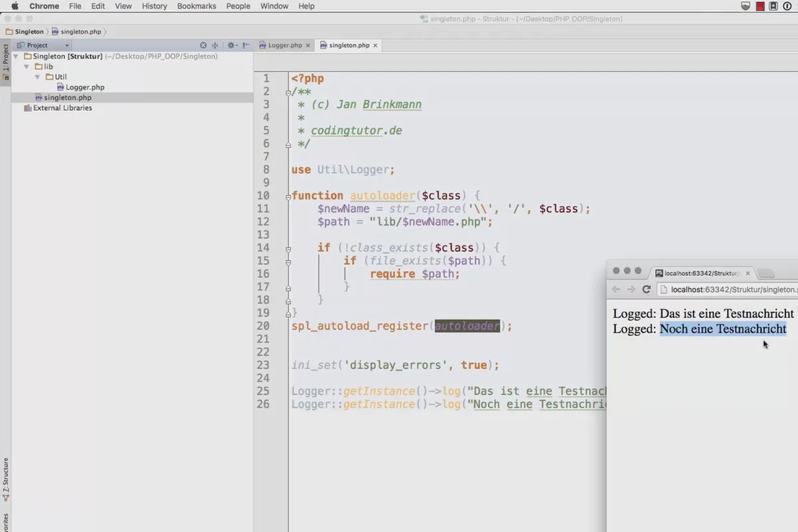This screenshot has height=532, width=798.
Task: Click Singleton in the breadcrumb bar
Action: tap(29, 31)
